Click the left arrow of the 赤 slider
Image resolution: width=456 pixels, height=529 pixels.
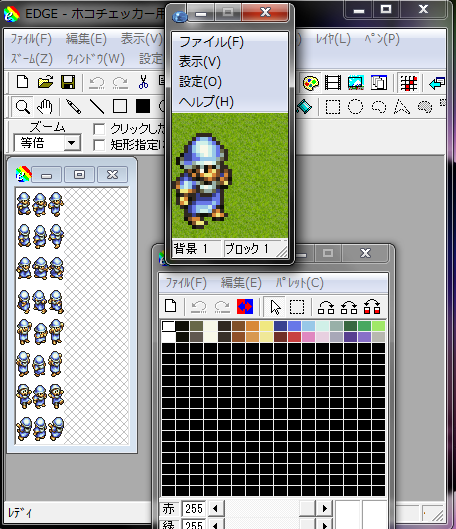(215, 508)
